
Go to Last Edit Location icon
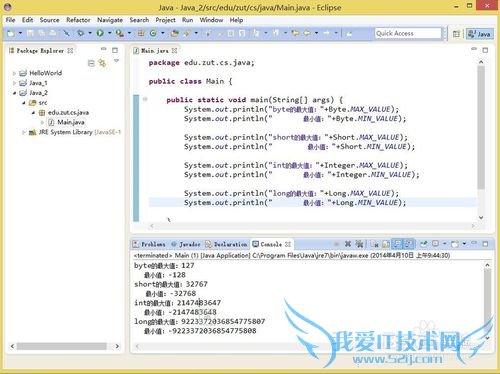pos(295,33)
